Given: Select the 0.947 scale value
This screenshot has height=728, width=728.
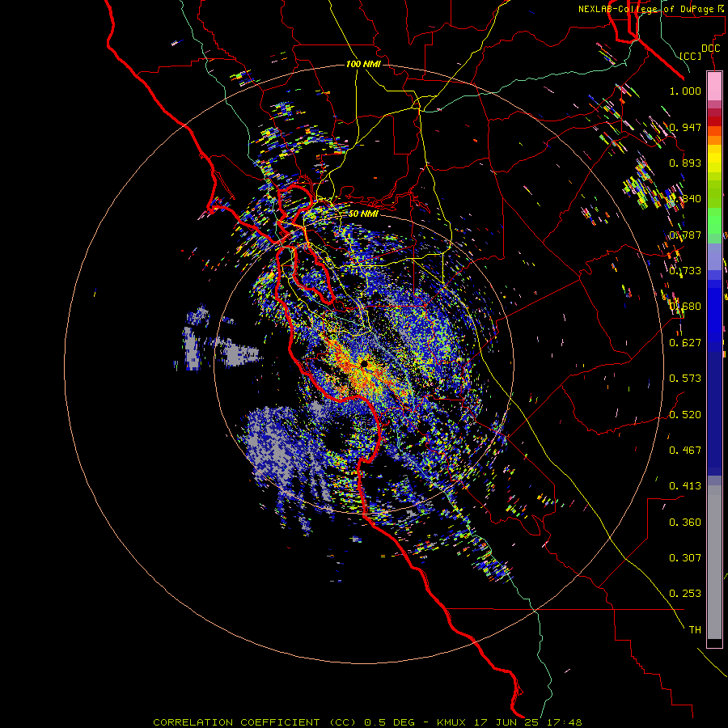Looking at the screenshot, I should 685,127.
